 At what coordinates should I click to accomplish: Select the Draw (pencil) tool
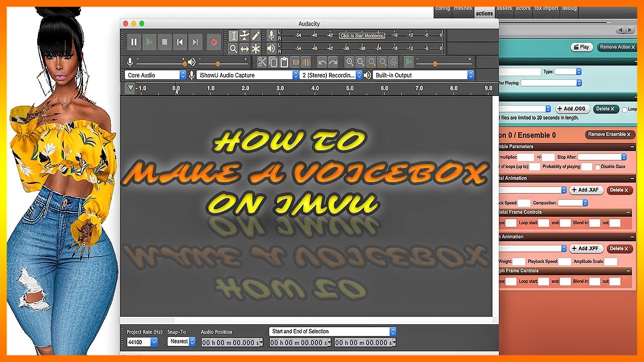(x=256, y=36)
